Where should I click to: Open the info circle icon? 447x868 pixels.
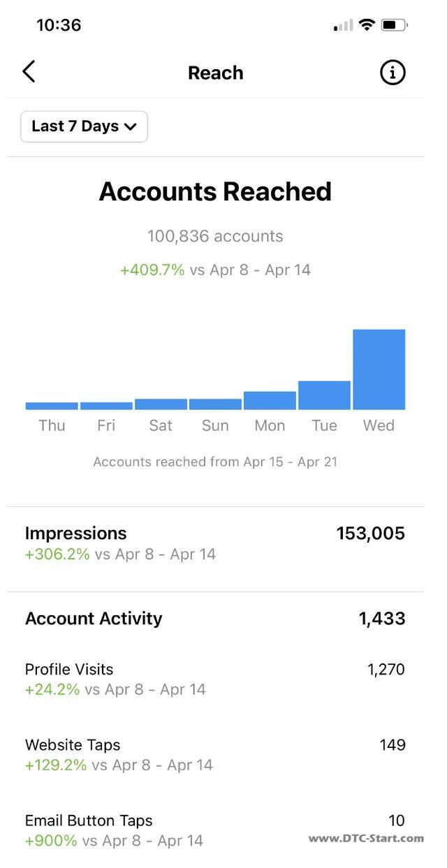click(x=393, y=72)
